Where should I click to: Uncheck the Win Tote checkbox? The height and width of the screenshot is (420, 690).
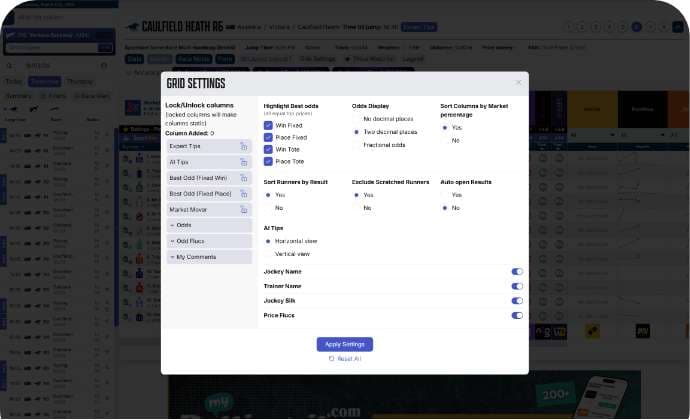click(x=268, y=149)
